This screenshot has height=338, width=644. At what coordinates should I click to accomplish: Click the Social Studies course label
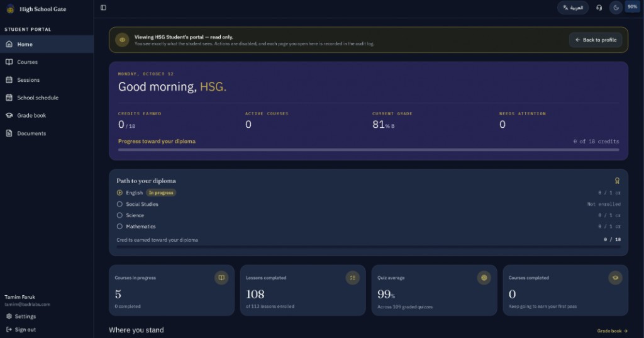(142, 204)
